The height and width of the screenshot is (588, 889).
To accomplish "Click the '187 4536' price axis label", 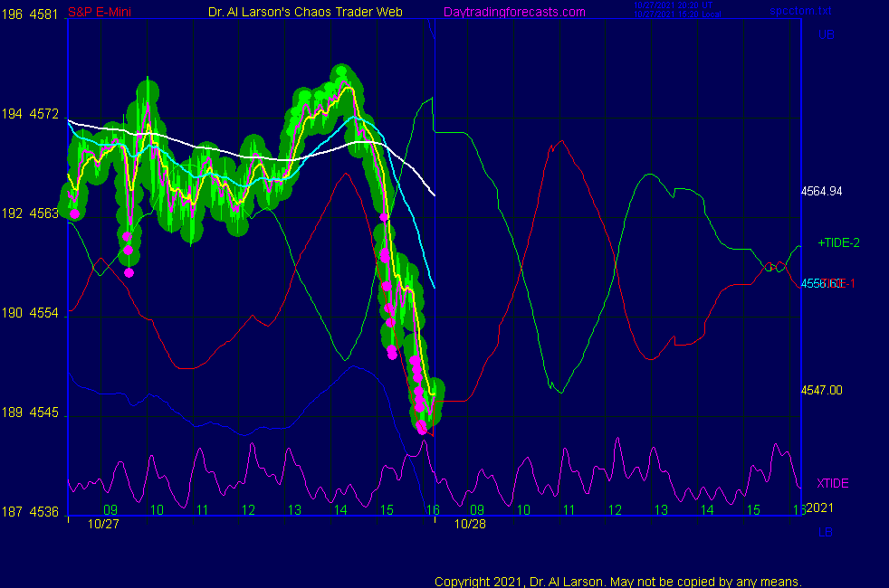I will coord(30,512).
